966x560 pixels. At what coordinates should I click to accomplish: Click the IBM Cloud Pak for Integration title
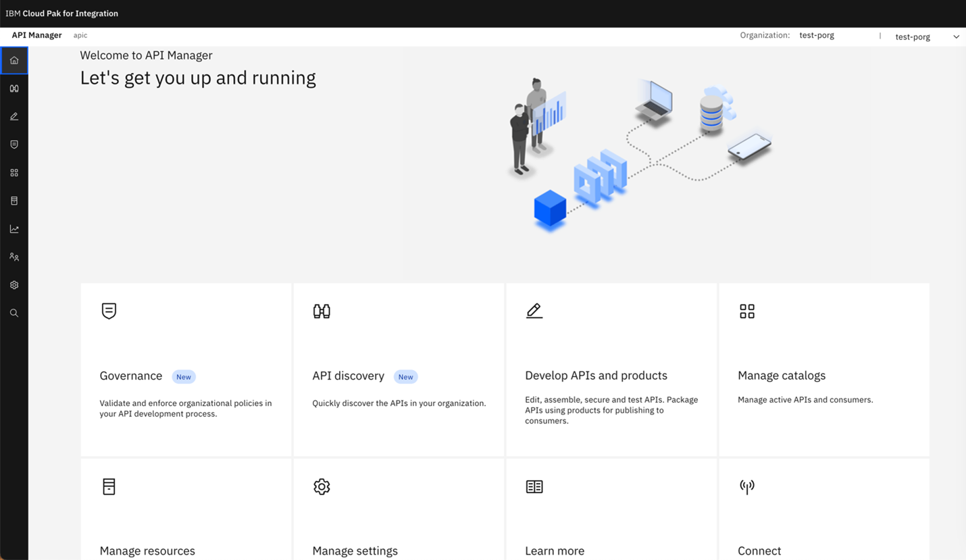pyautogui.click(x=62, y=13)
